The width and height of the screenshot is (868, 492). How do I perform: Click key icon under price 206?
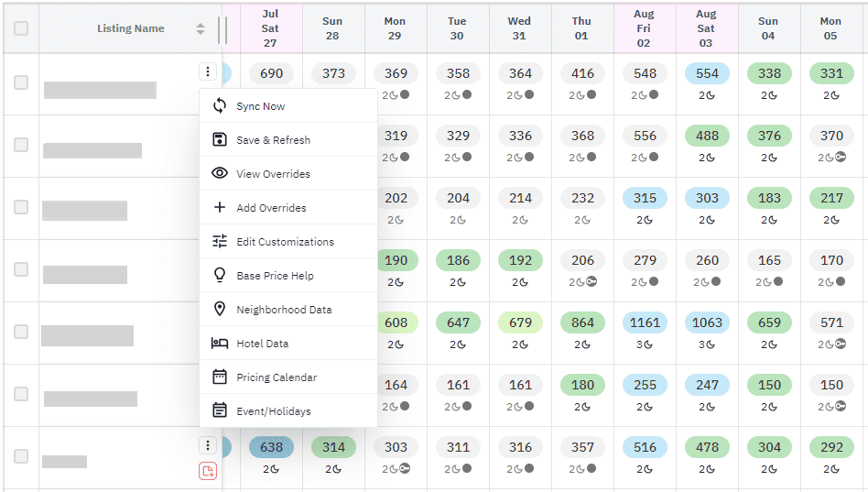click(591, 282)
